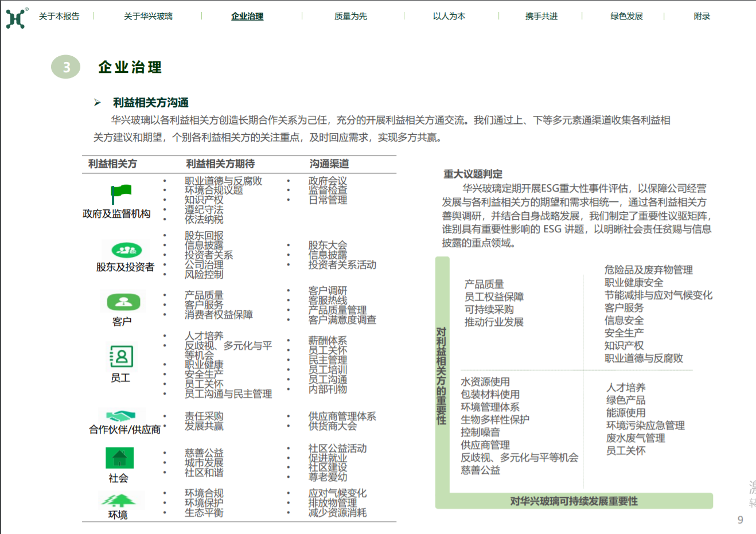Screen dimensions: 756x534
Task: Click 水资源使用 in the matrix
Action: pos(485,381)
